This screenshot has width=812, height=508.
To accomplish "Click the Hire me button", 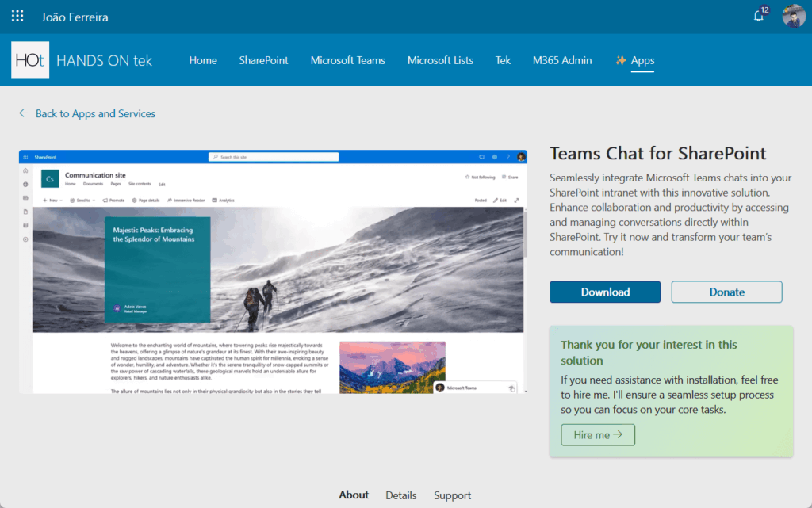I will tap(598, 435).
